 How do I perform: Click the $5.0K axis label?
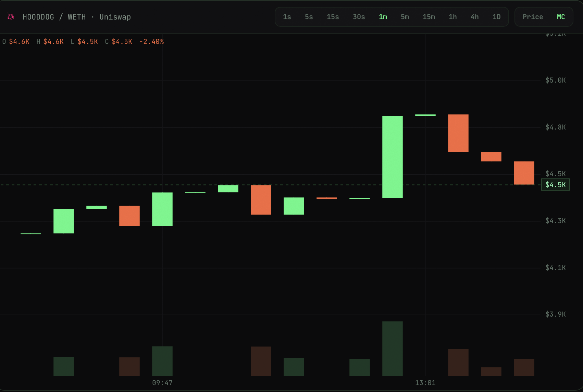(x=556, y=80)
